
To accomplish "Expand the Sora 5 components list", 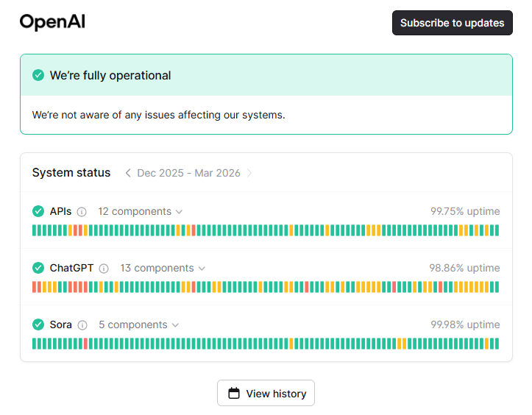I will point(138,324).
